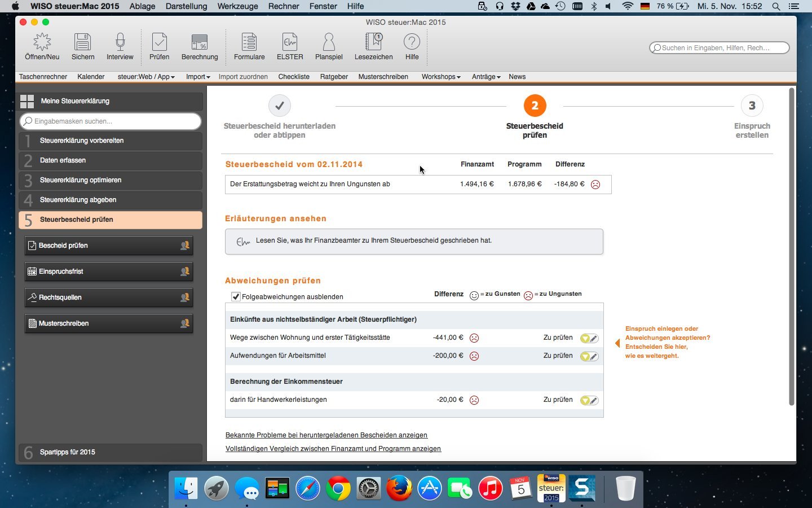Toggle status switch for Handwerkerleistungen row

589,400
